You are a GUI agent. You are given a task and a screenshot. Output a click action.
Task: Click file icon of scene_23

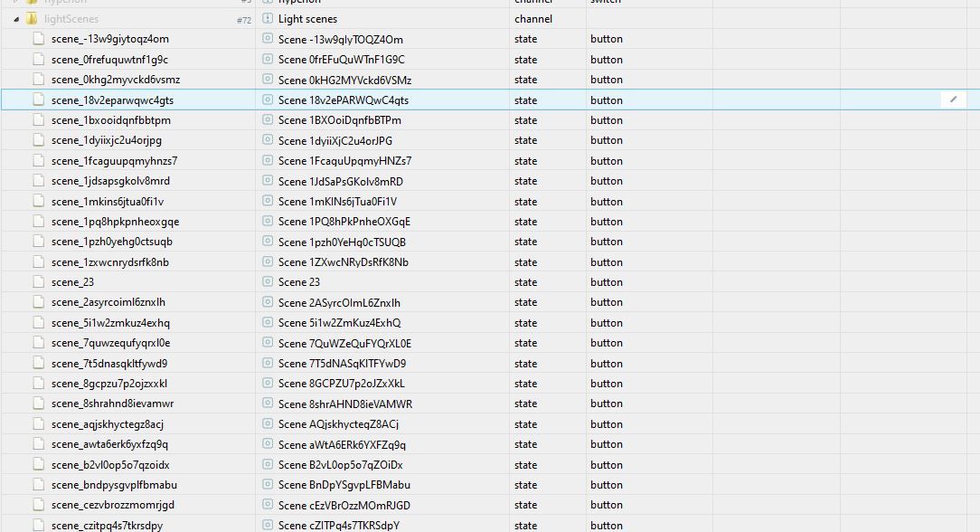tap(39, 282)
